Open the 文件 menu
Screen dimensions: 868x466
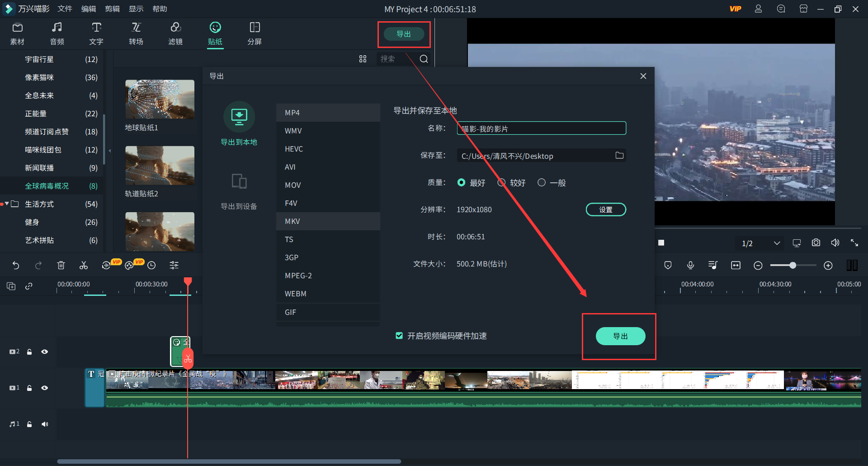(x=65, y=9)
